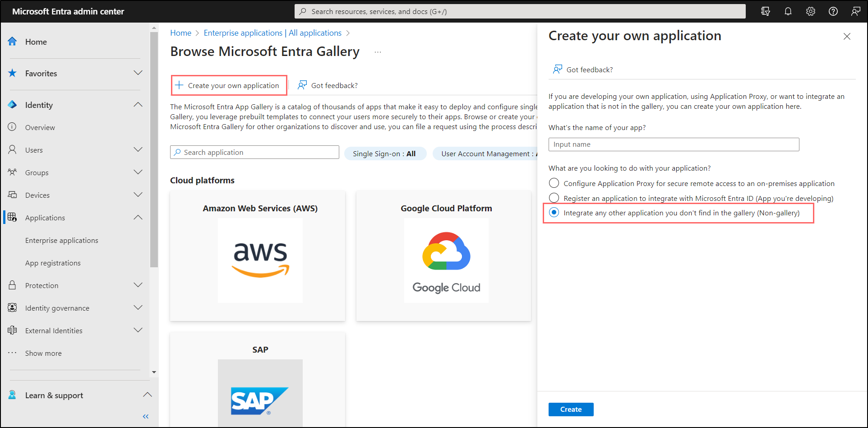Click Create your own application button

229,85
